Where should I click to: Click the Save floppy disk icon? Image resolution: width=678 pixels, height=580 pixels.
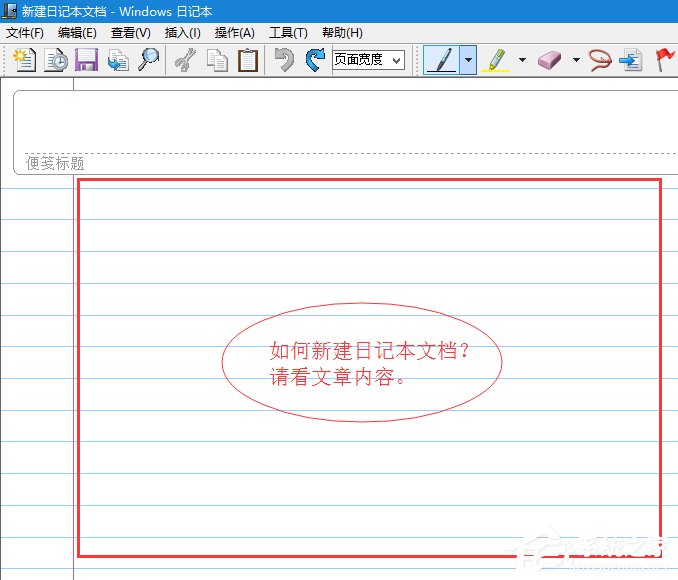(86, 60)
